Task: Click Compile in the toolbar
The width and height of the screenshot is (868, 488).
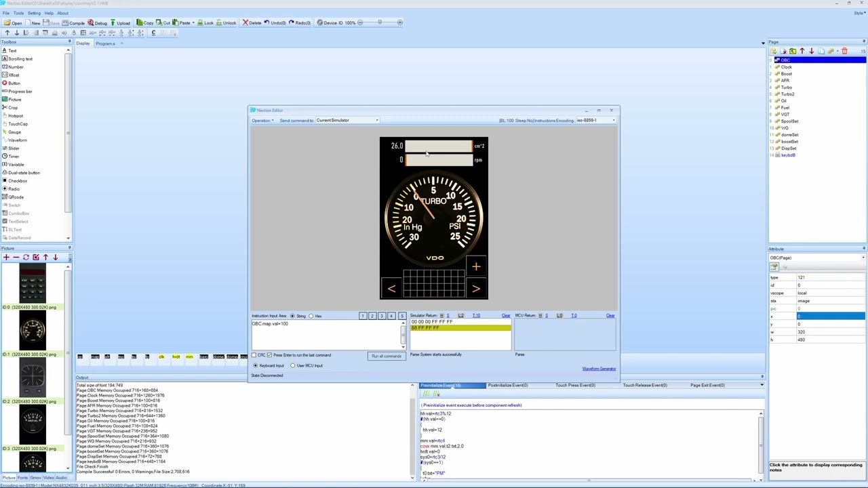Action: [x=73, y=23]
